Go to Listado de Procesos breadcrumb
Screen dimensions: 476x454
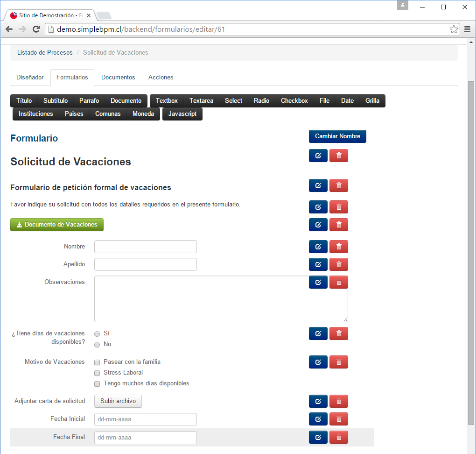coord(45,53)
